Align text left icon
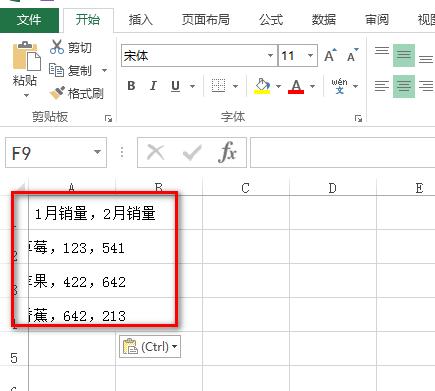 [381, 86]
